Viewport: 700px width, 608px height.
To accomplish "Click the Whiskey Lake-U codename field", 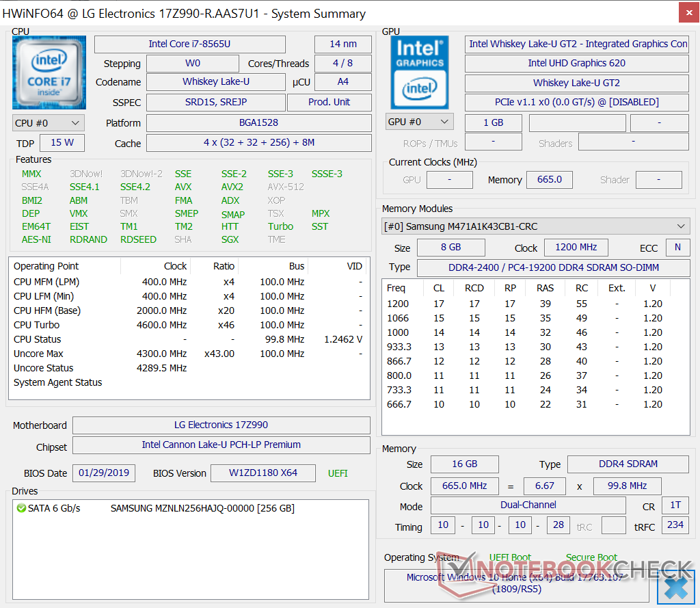I will tap(216, 82).
